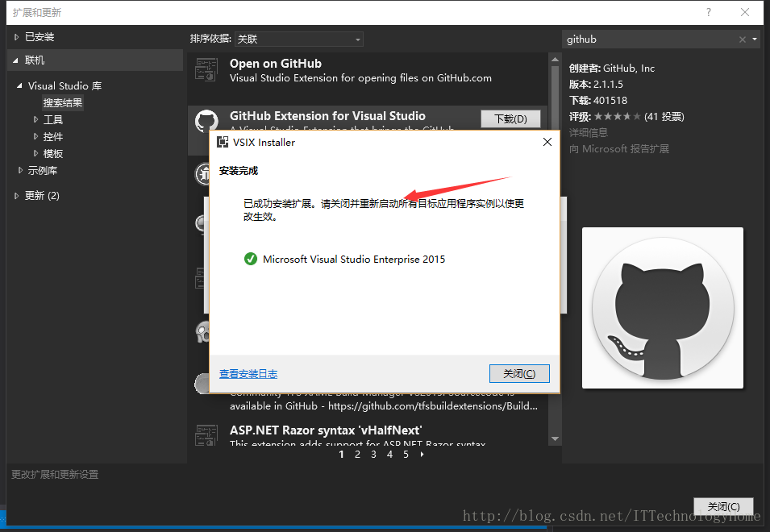Click the rating stars for the extension
The image size is (770, 532).
[618, 116]
